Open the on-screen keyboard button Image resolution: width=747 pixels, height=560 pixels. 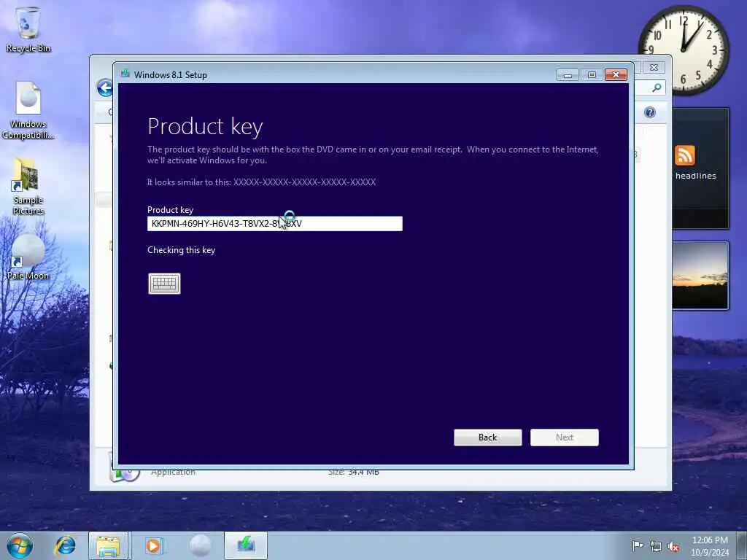click(164, 284)
